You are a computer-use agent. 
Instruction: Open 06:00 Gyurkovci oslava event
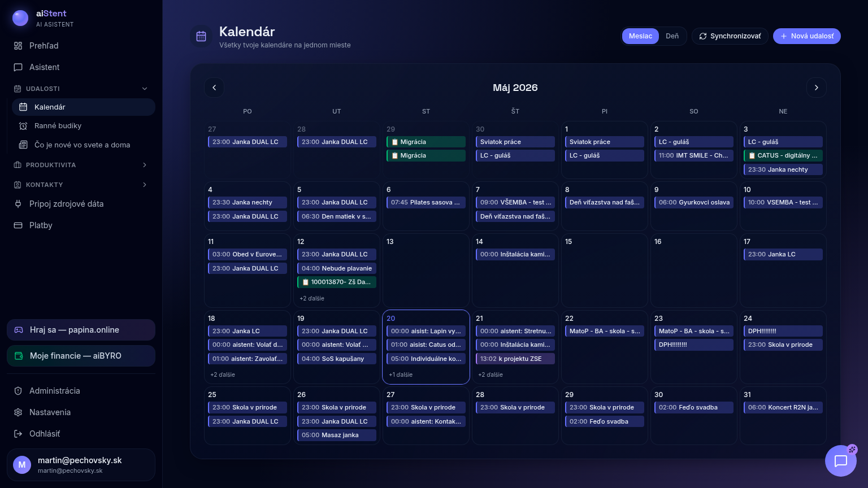click(x=694, y=202)
